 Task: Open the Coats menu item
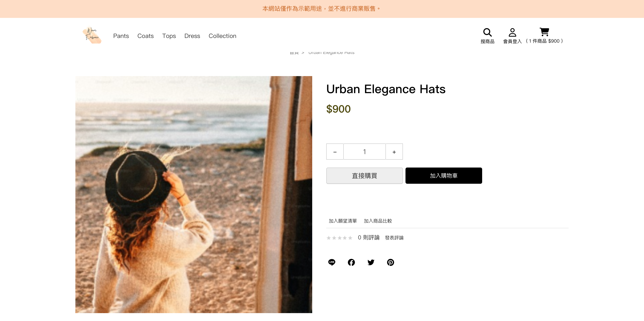point(145,36)
